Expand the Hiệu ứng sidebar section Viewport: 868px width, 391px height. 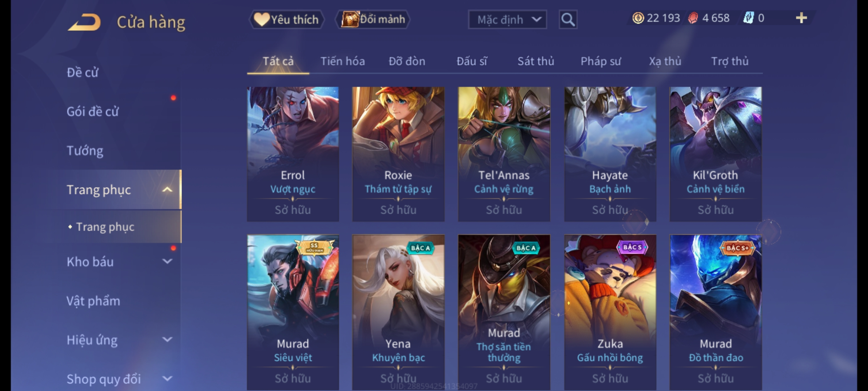click(167, 340)
